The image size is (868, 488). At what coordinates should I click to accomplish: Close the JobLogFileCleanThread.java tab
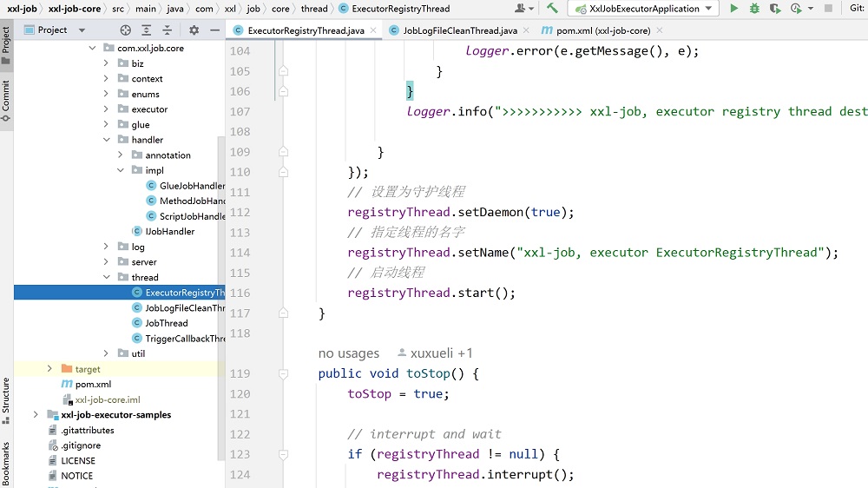pyautogui.click(x=526, y=30)
